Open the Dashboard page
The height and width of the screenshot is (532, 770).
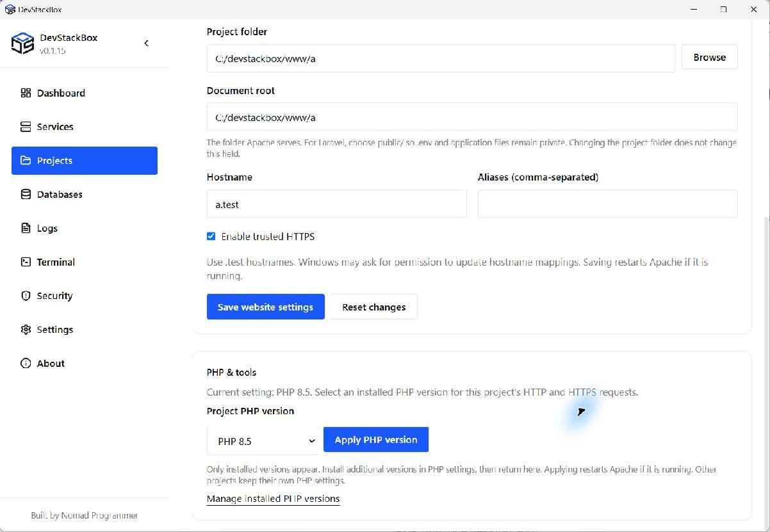tap(85, 93)
